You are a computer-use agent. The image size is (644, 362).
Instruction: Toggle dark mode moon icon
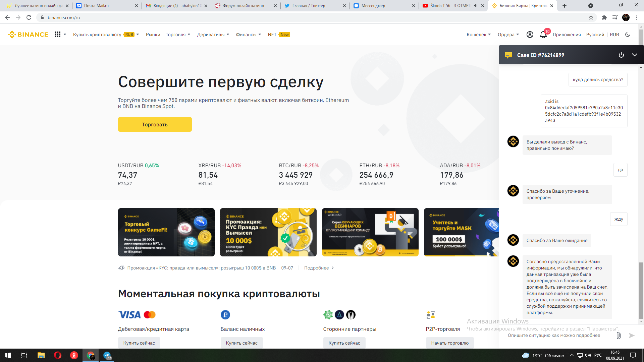click(x=628, y=35)
